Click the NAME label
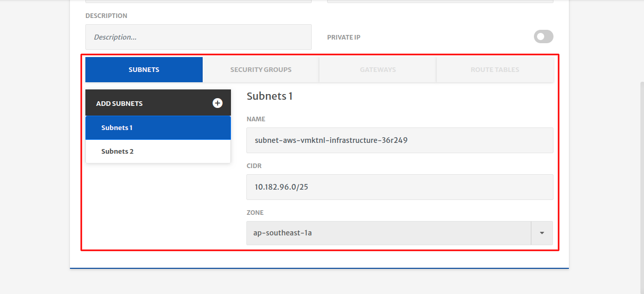Viewport: 644px width, 294px height. (x=256, y=119)
